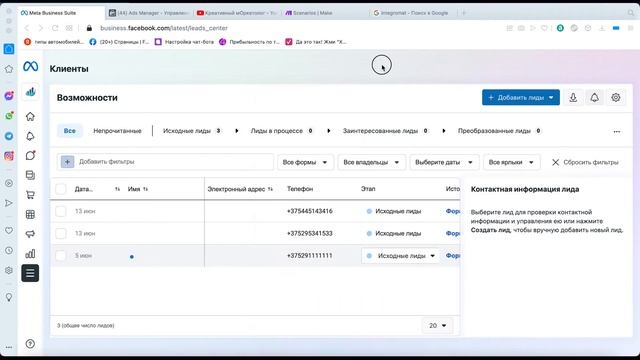Open Planner grid icon in sidebar
This screenshot has height=360, width=640.
30,214
